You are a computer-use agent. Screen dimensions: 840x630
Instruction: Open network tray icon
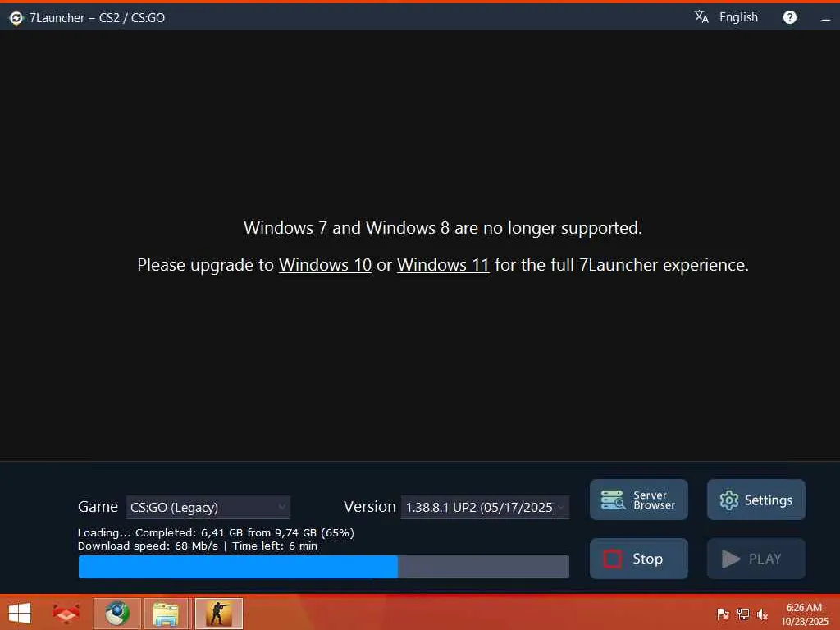pyautogui.click(x=743, y=614)
